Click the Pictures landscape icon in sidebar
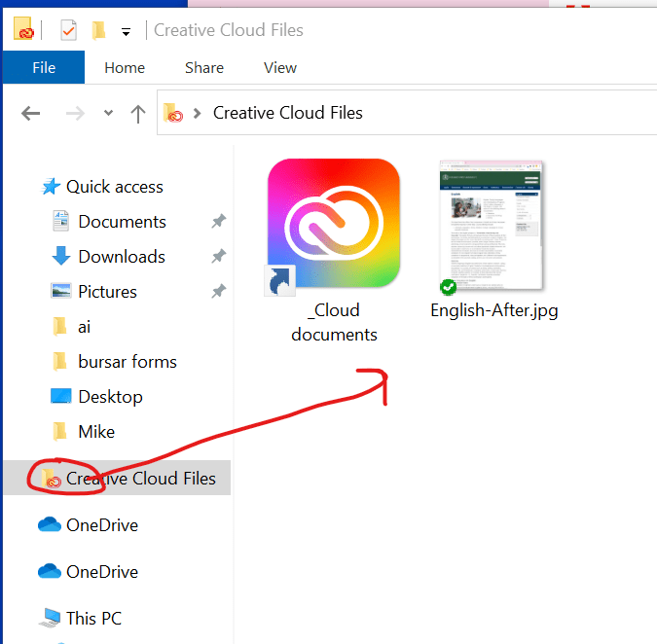 pos(61,291)
